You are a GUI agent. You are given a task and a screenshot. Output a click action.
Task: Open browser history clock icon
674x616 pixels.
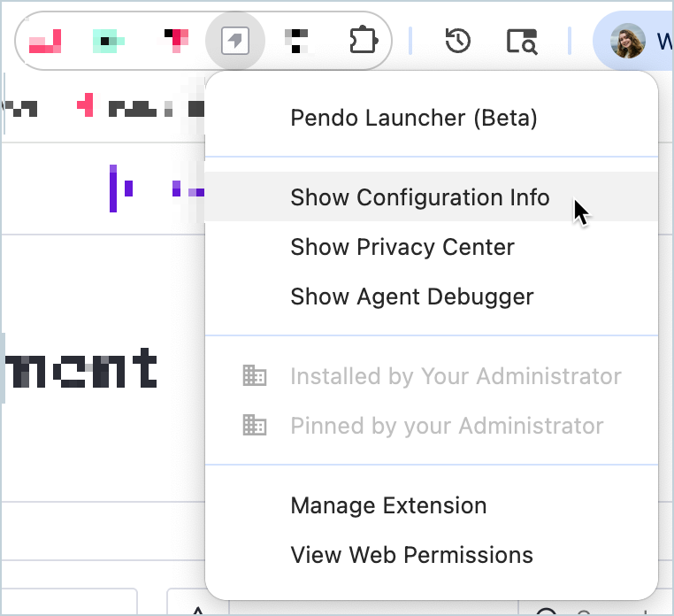458,41
